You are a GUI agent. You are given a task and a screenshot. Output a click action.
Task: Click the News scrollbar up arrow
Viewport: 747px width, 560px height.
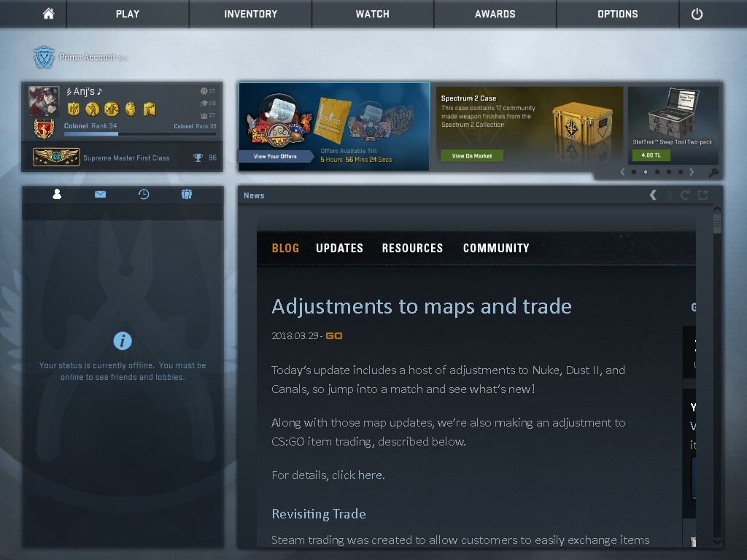point(718,209)
